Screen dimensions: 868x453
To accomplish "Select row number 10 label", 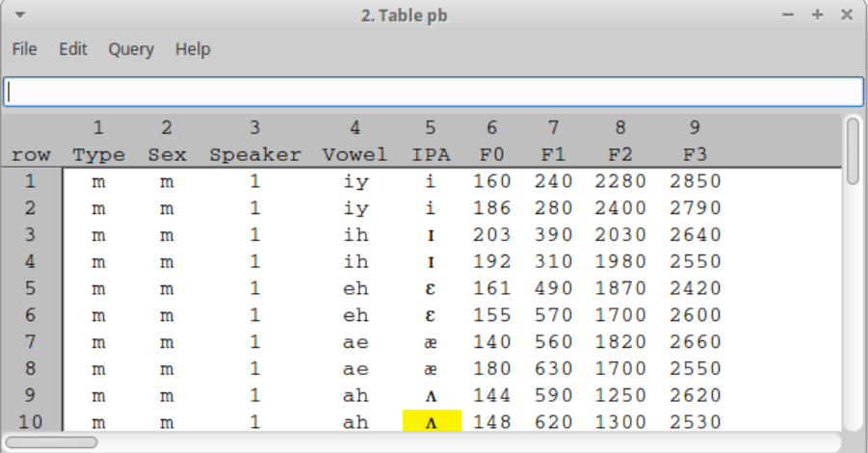I will pyautogui.click(x=31, y=422).
